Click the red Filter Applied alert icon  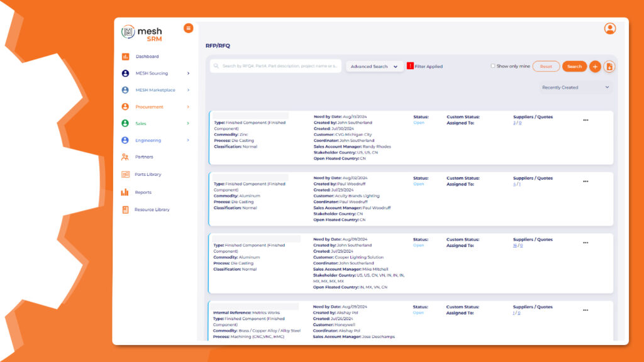(x=410, y=65)
